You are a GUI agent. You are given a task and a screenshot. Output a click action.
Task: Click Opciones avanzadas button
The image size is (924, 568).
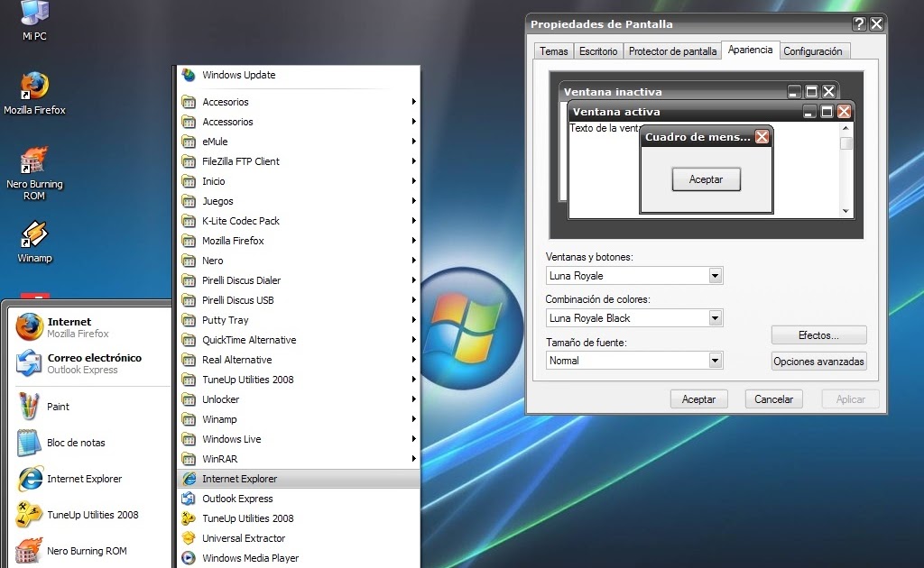click(818, 361)
